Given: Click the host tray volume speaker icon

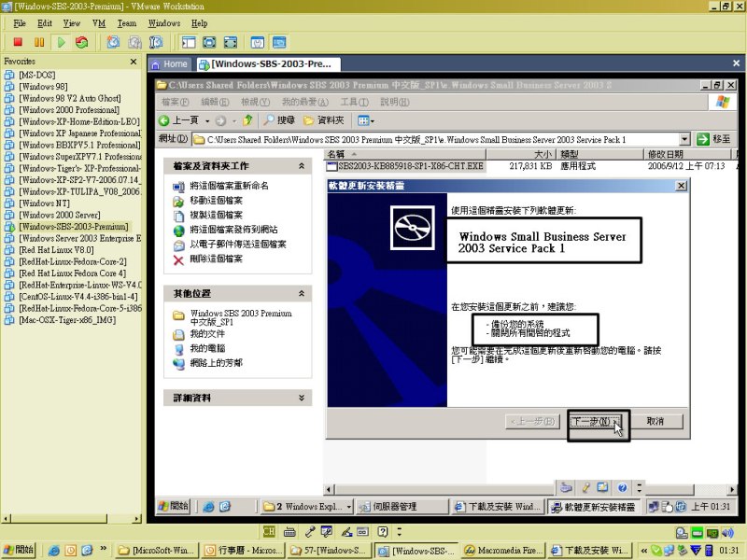Looking at the screenshot, I should click(728, 533).
